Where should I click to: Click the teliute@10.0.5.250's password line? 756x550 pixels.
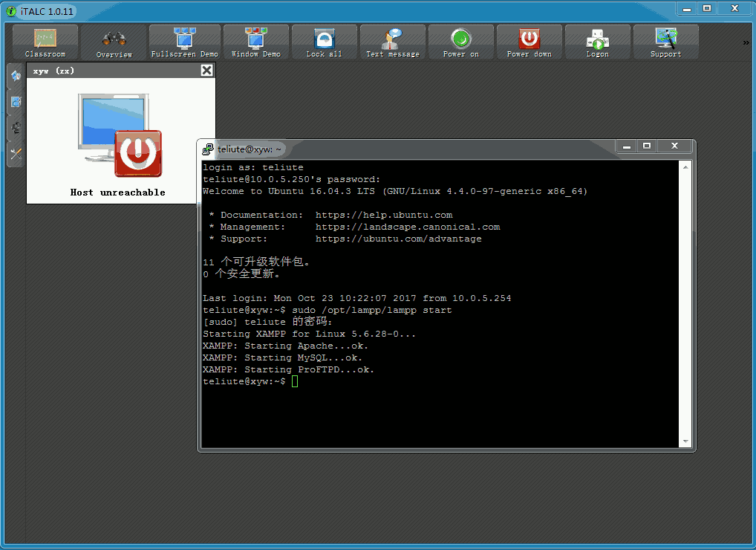pos(291,179)
